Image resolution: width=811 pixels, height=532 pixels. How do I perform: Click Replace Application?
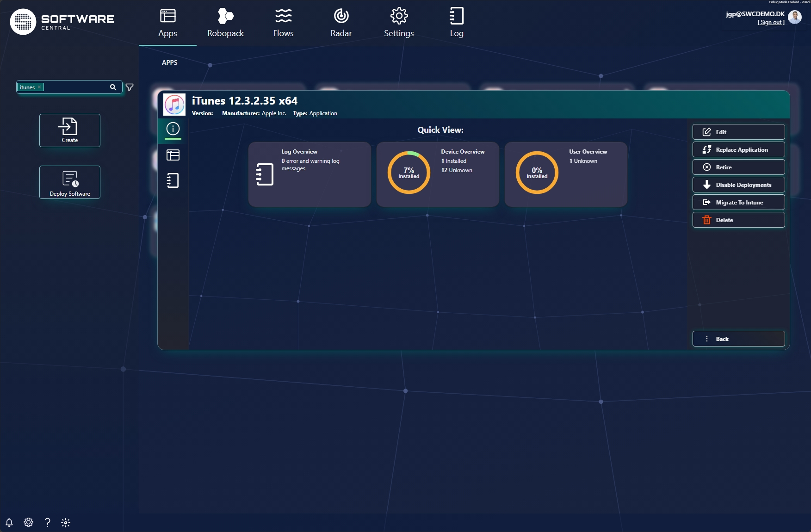tap(738, 149)
